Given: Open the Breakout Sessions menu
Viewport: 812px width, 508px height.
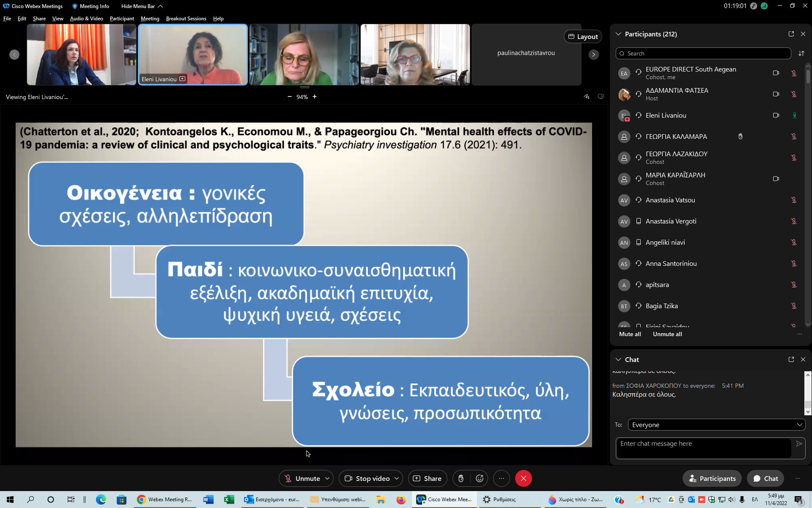Looking at the screenshot, I should pyautogui.click(x=186, y=19).
